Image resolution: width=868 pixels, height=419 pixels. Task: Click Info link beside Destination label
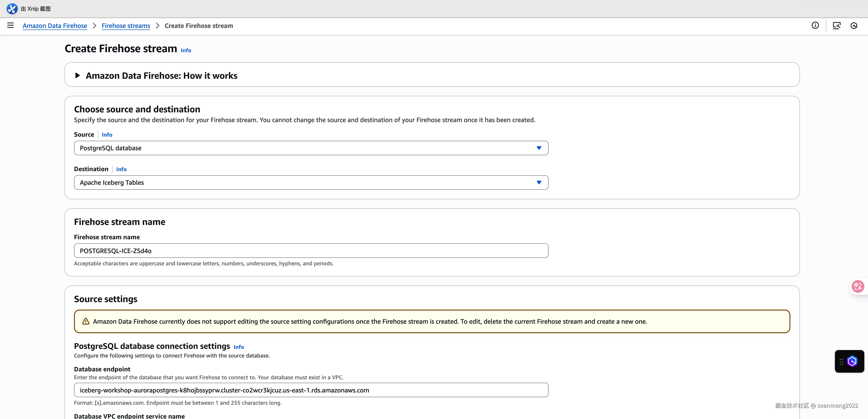click(x=121, y=169)
